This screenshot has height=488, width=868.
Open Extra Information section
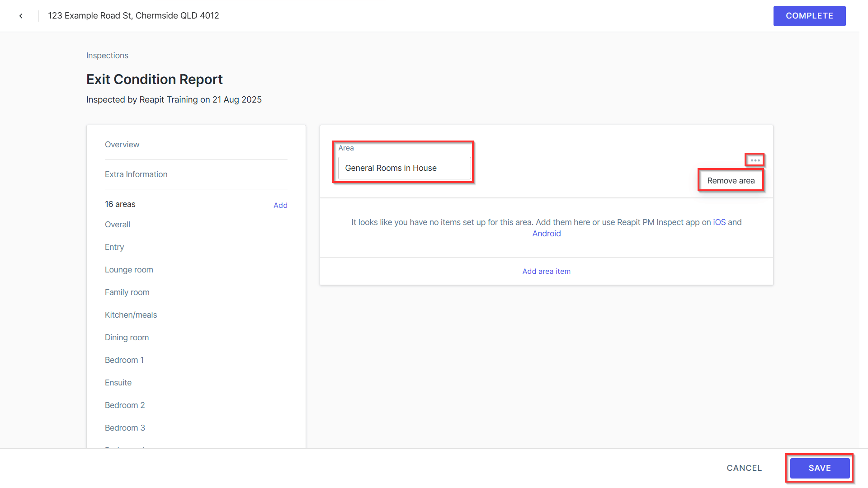[136, 174]
